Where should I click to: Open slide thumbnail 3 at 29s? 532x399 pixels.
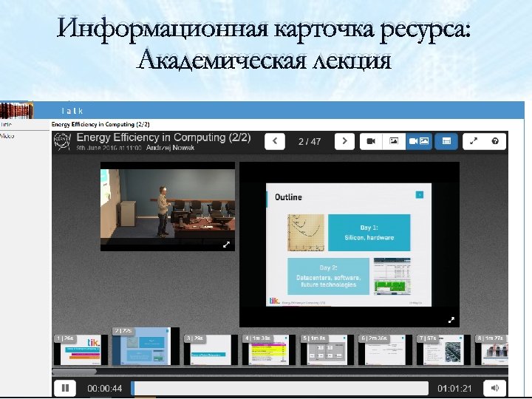click(x=211, y=349)
